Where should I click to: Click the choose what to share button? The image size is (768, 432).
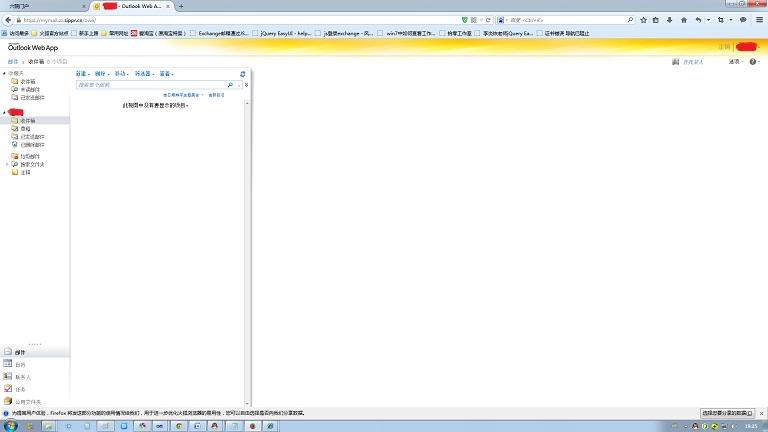729,412
